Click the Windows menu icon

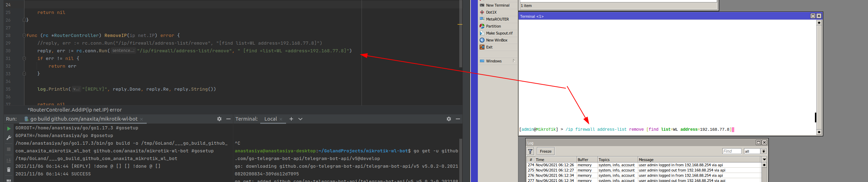[482, 61]
